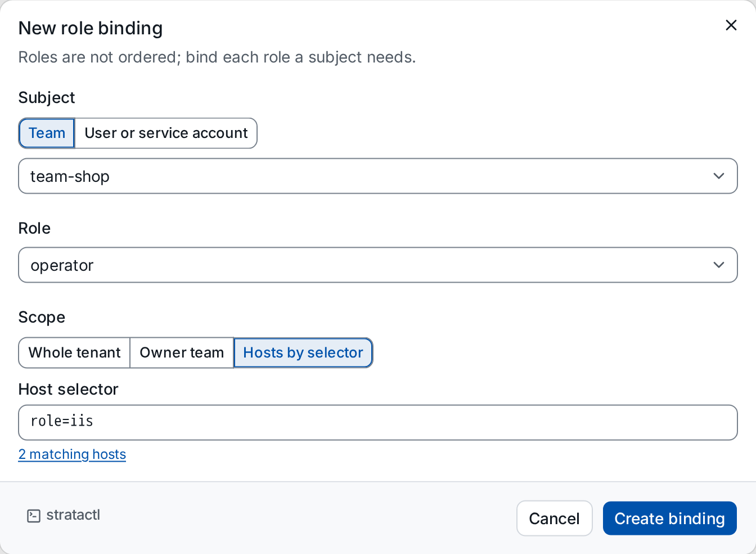Select Team as subject type

pyautogui.click(x=47, y=133)
